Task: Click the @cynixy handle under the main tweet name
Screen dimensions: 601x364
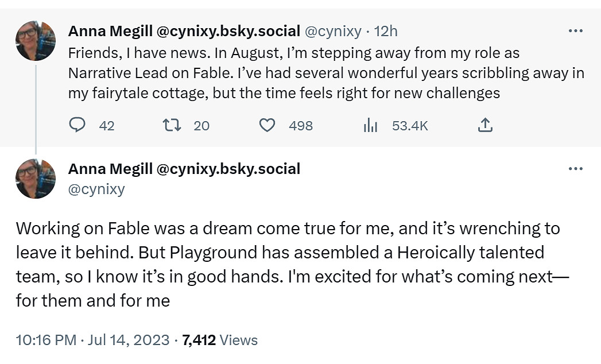Action: (x=96, y=189)
